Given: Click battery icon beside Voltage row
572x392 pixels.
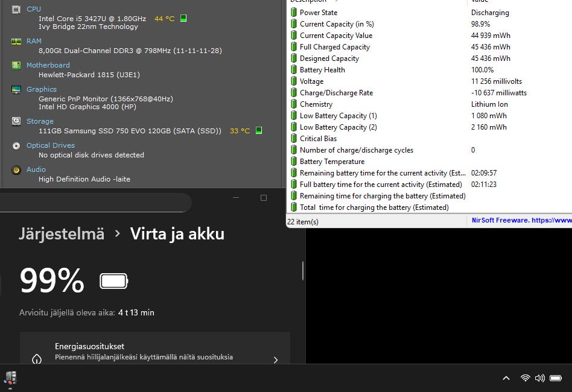Looking at the screenshot, I should 294,81.
